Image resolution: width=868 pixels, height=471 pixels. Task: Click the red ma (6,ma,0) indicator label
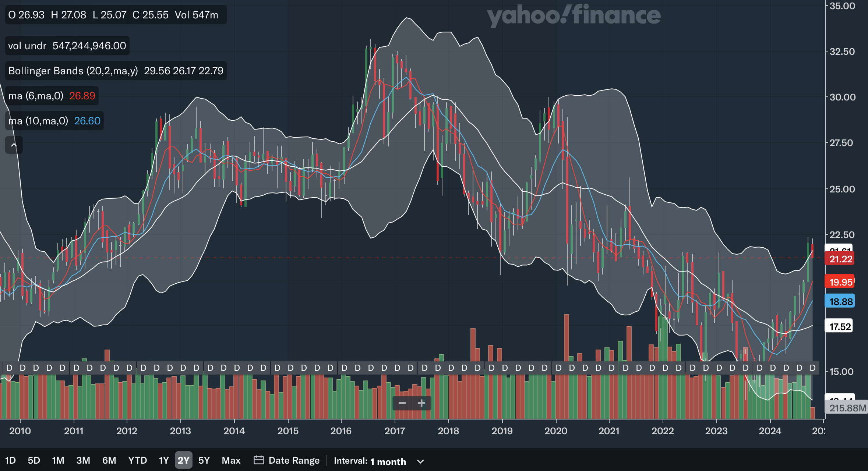click(x=36, y=96)
